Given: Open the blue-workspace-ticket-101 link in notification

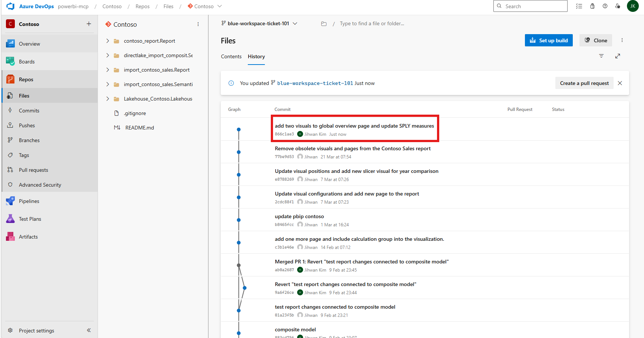Looking at the screenshot, I should [315, 83].
